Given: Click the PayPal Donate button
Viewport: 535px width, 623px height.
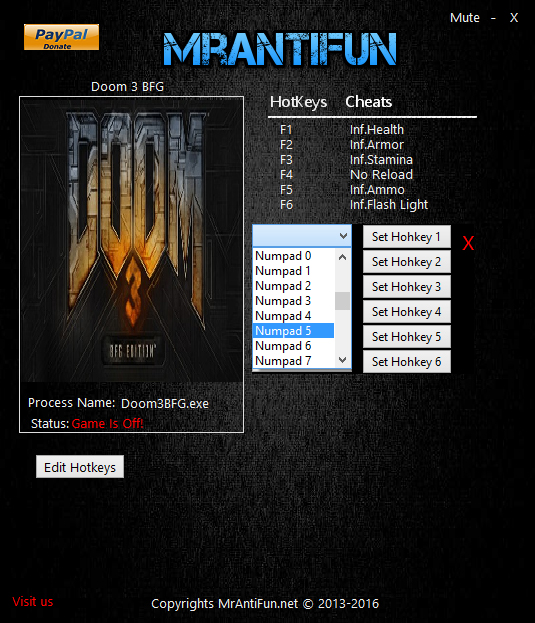Looking at the screenshot, I should tap(61, 37).
